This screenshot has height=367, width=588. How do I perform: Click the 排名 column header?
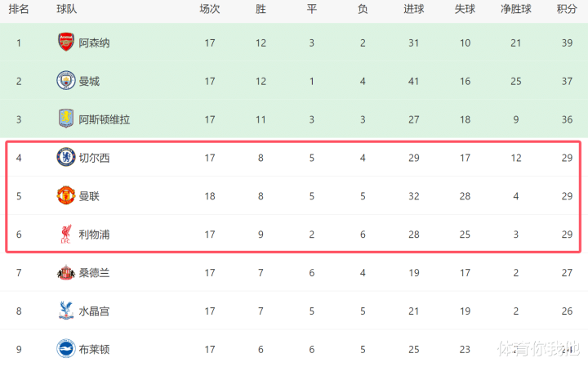pos(19,10)
